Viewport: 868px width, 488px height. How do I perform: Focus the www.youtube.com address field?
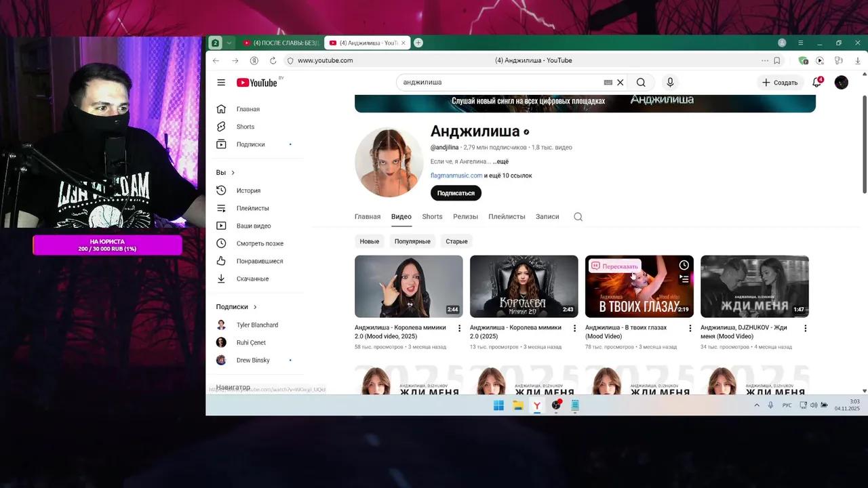[x=325, y=60]
